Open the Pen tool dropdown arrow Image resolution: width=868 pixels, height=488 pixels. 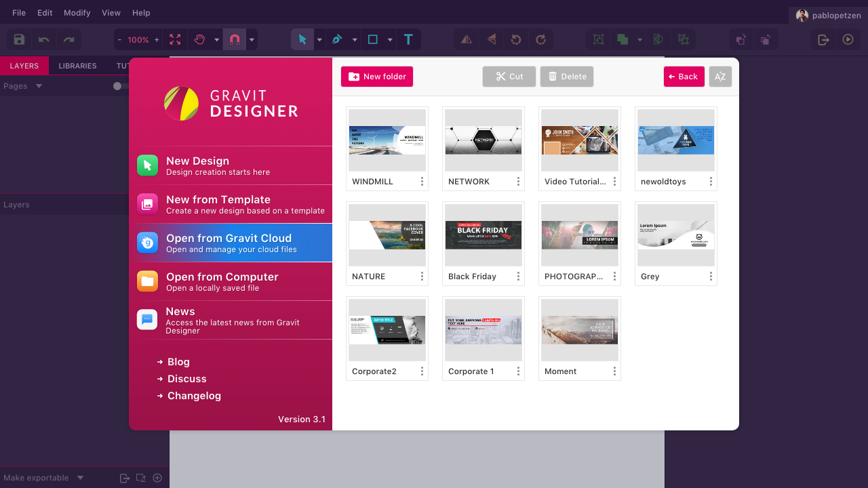coord(355,40)
